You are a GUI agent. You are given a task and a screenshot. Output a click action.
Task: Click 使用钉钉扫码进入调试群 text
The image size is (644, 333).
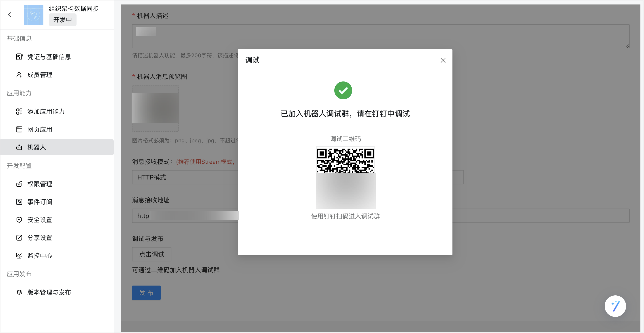pyautogui.click(x=345, y=216)
